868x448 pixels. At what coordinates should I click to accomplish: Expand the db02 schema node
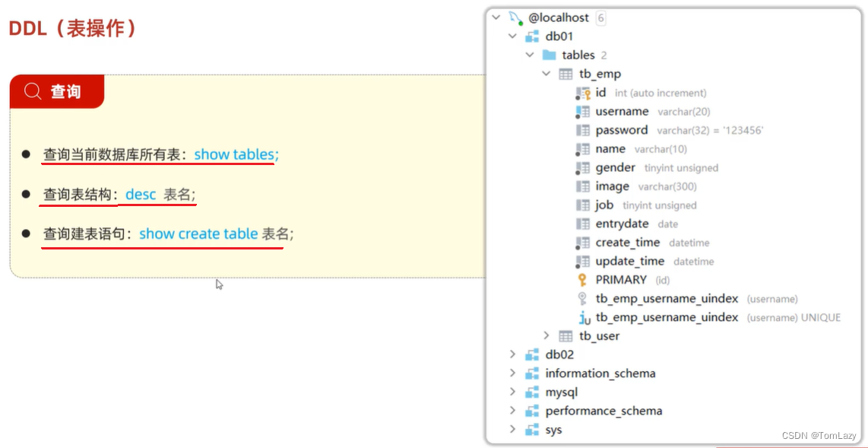514,354
